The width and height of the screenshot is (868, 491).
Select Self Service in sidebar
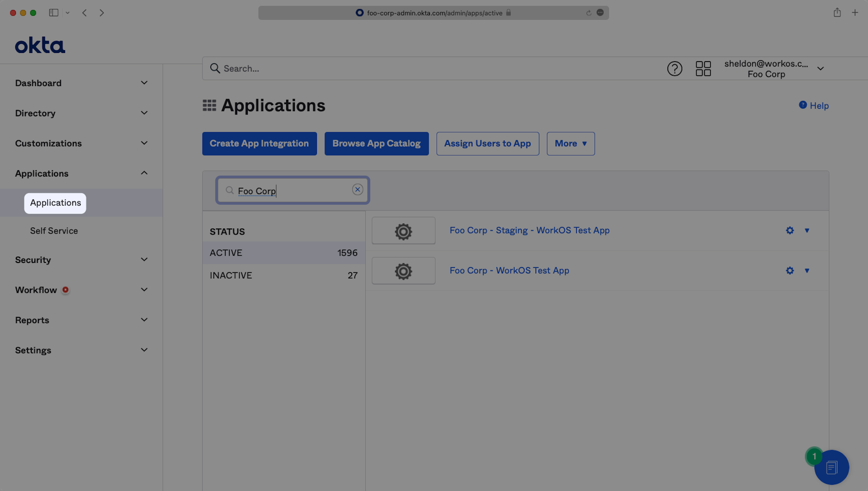54,231
